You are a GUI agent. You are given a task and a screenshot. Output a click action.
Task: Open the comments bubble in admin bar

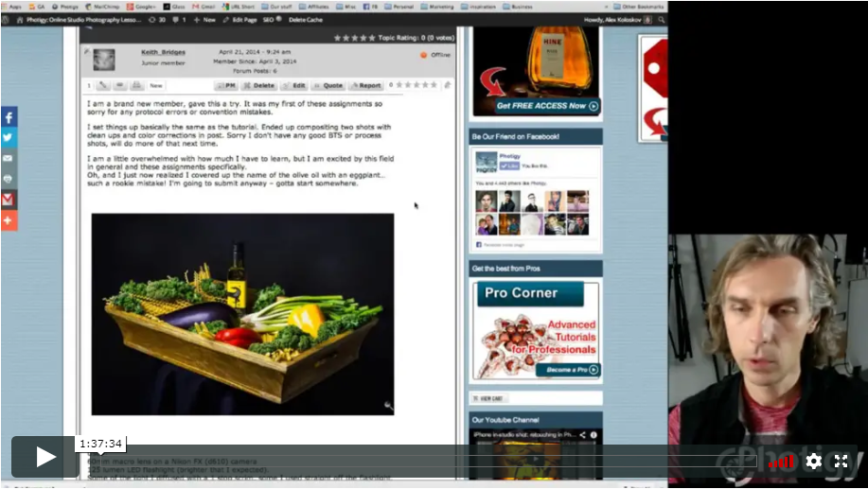(179, 20)
